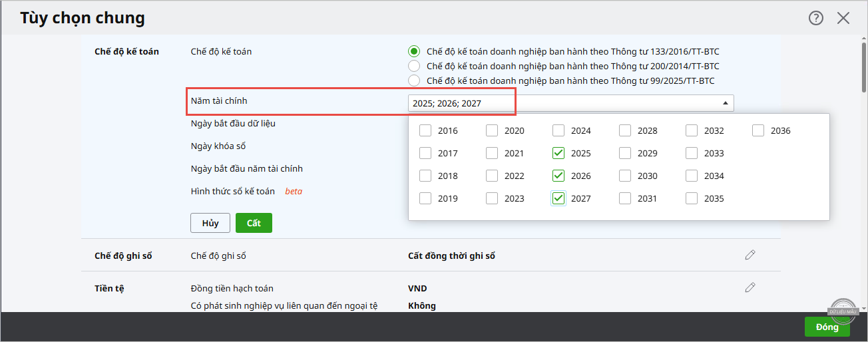Tick the 2024 year checkbox
Image resolution: width=868 pixels, height=342 pixels.
[558, 130]
